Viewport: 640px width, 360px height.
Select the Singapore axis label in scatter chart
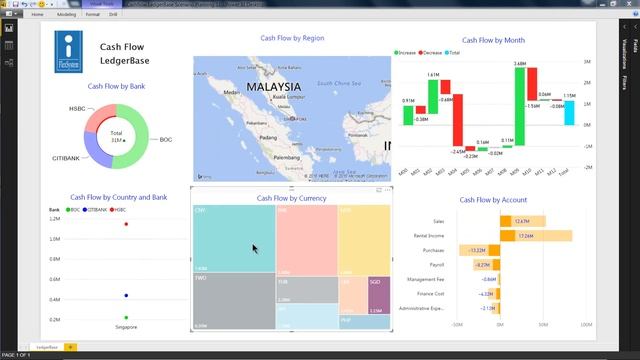pyautogui.click(x=126, y=327)
